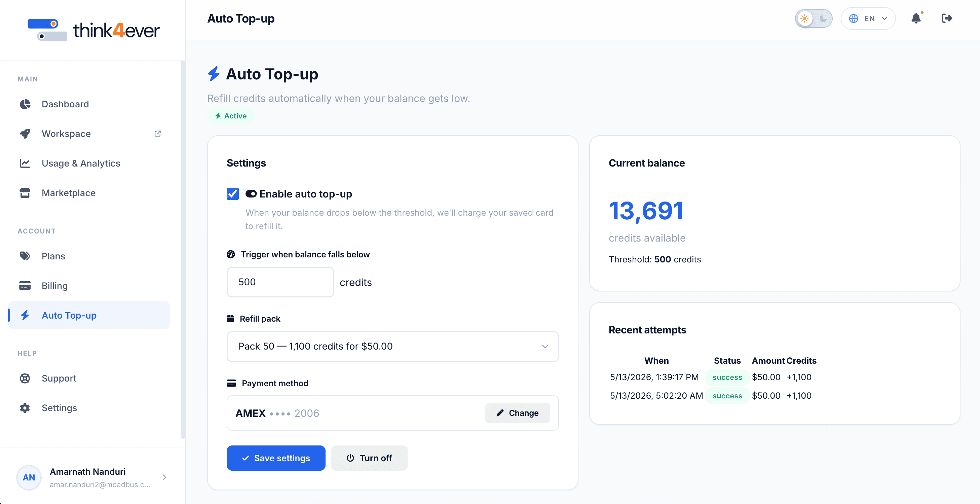Open notifications bell
Image resolution: width=980 pixels, height=504 pixels.
pyautogui.click(x=916, y=18)
